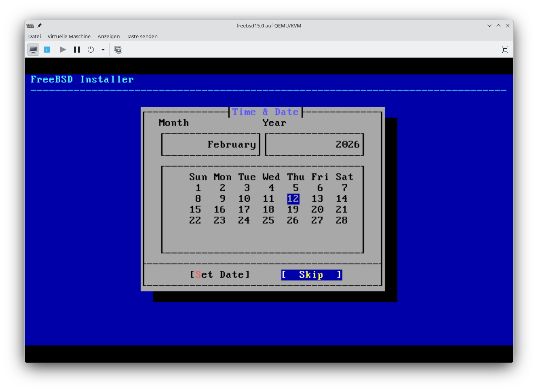Select the 2026 year field
Viewport: 538px width, 392px height.
[x=314, y=145]
